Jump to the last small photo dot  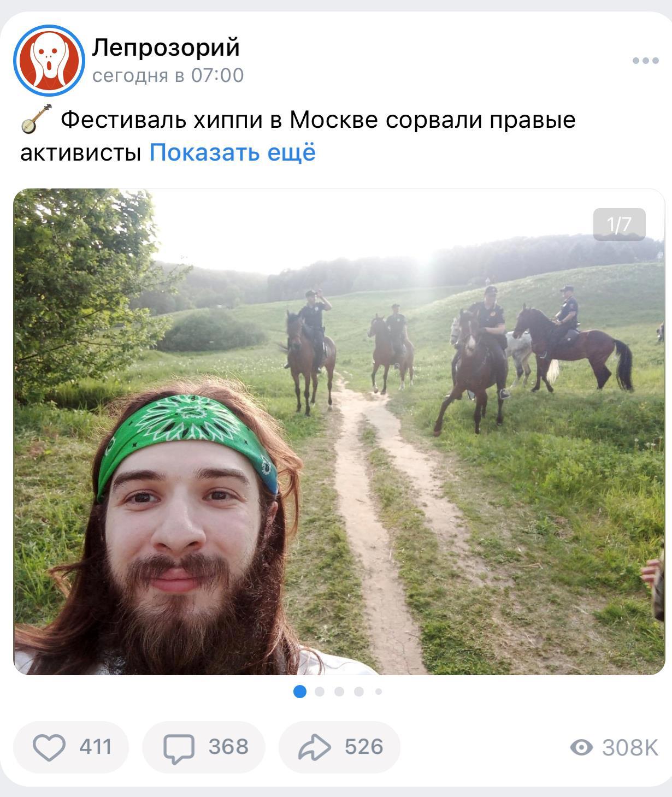(379, 692)
